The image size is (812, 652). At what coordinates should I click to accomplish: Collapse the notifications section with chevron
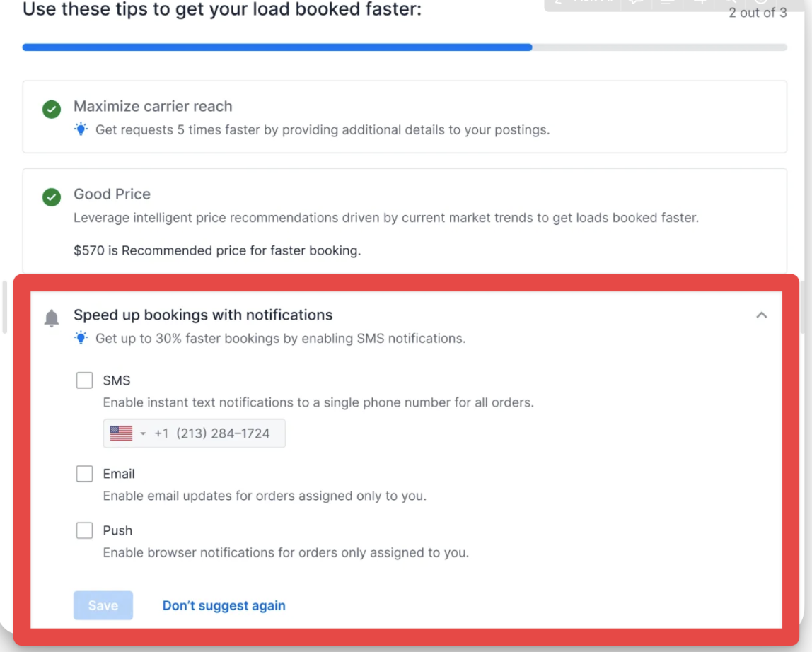(x=761, y=315)
